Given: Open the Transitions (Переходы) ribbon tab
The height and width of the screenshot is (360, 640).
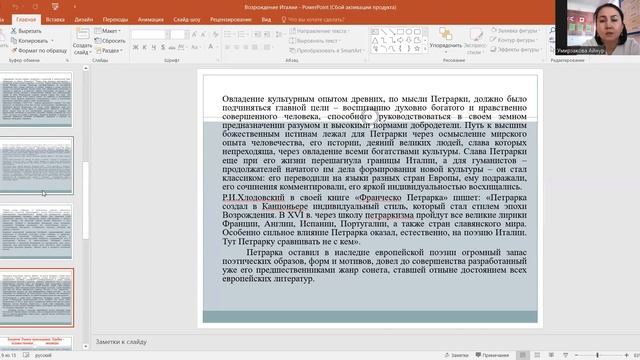Looking at the screenshot, I should click(116, 20).
